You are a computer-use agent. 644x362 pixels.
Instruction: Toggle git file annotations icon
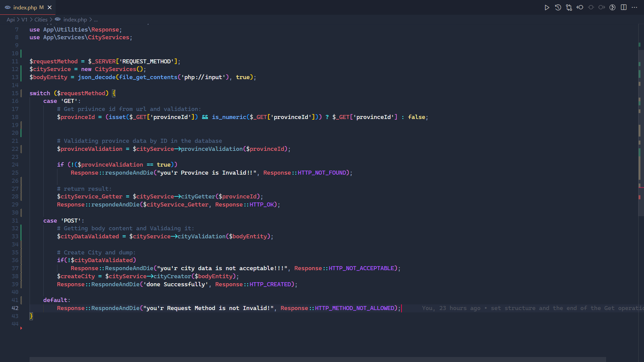point(612,7)
